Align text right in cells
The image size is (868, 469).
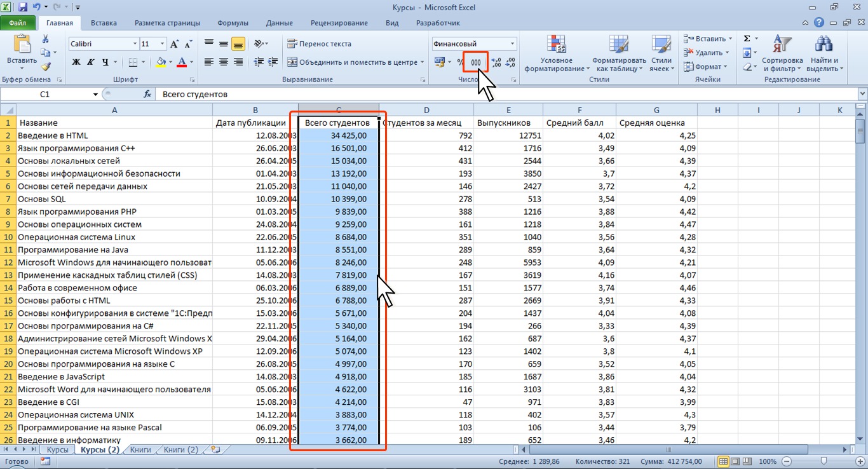(238, 62)
